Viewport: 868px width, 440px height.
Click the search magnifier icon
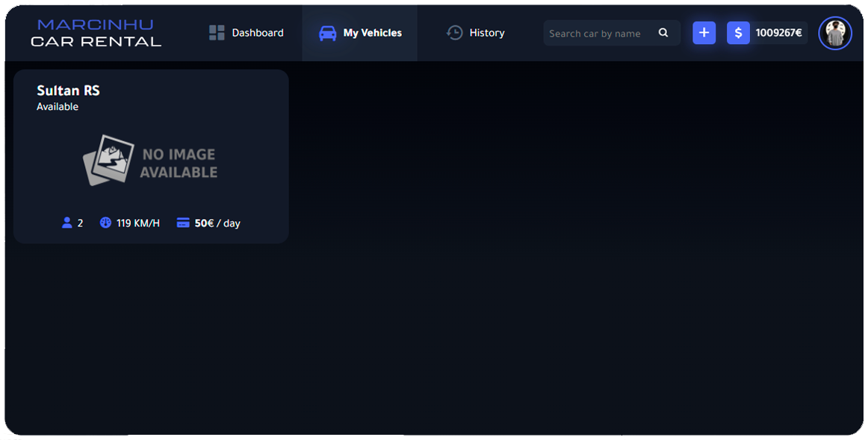tap(663, 33)
